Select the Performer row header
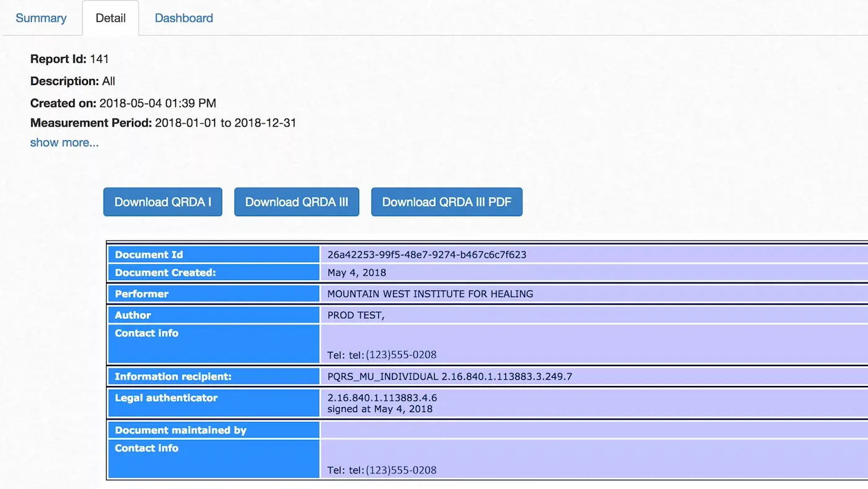Screen dimensions: 868x489 141,294
